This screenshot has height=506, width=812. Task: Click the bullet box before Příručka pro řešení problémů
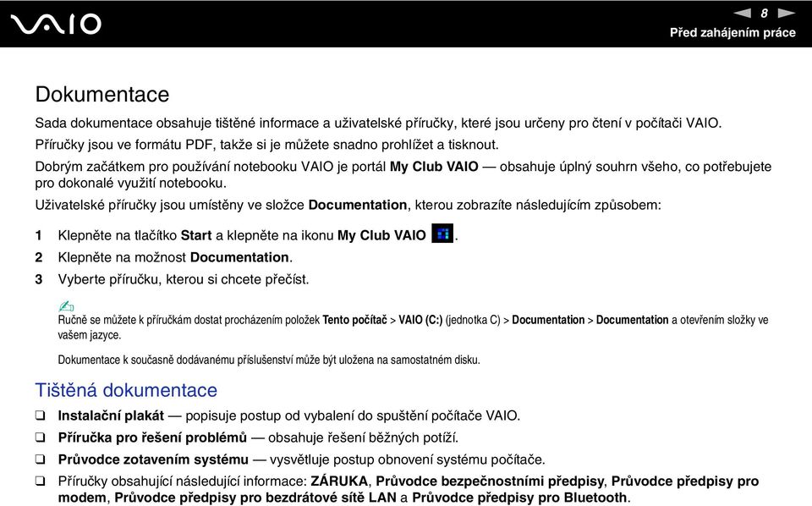(40, 437)
